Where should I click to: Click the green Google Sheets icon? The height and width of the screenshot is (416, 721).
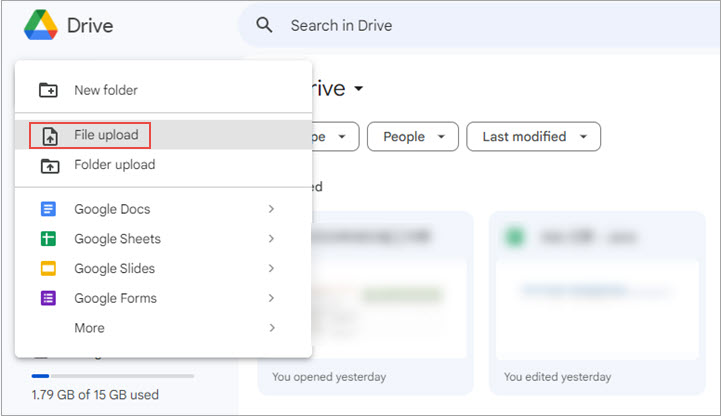pyautogui.click(x=48, y=239)
